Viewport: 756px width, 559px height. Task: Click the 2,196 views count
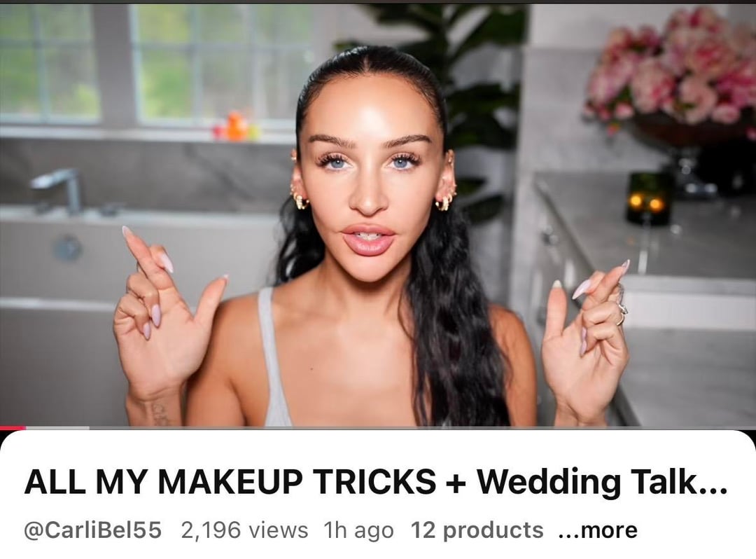244,530
